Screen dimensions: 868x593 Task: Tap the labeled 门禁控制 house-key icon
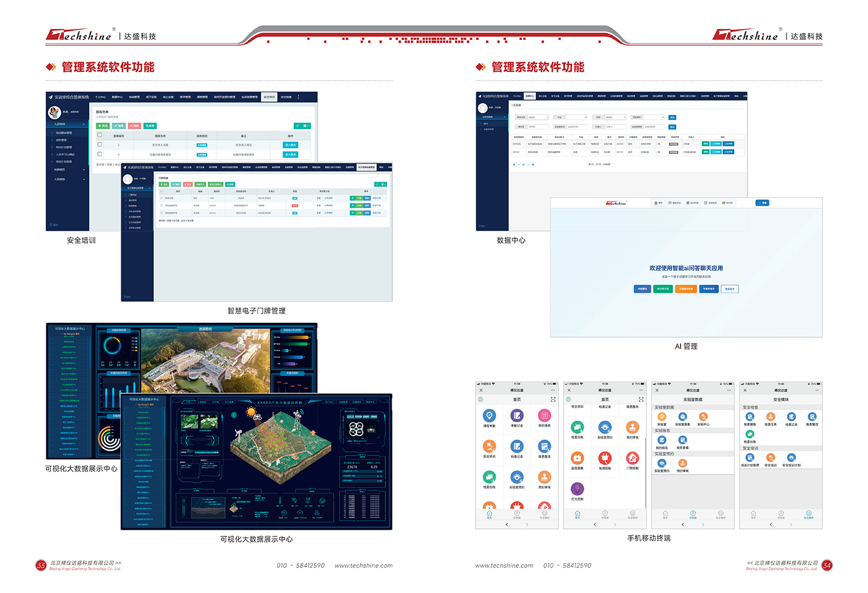632,458
